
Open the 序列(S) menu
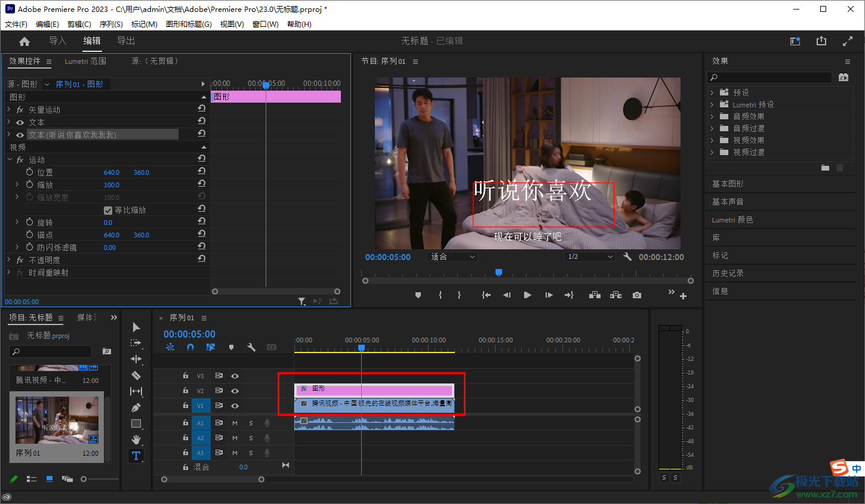tap(111, 24)
